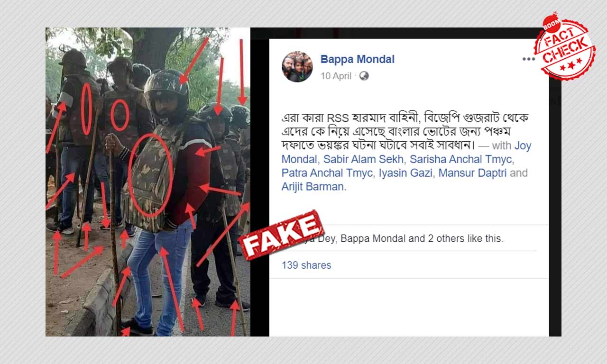The image size is (607, 364).
Task: Open the three-dot post options menu
Action: coord(528,59)
